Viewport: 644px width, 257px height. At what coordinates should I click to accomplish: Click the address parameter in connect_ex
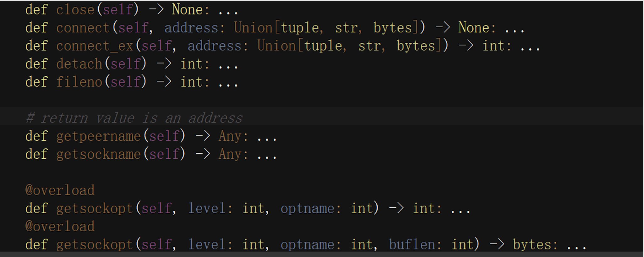[215, 46]
